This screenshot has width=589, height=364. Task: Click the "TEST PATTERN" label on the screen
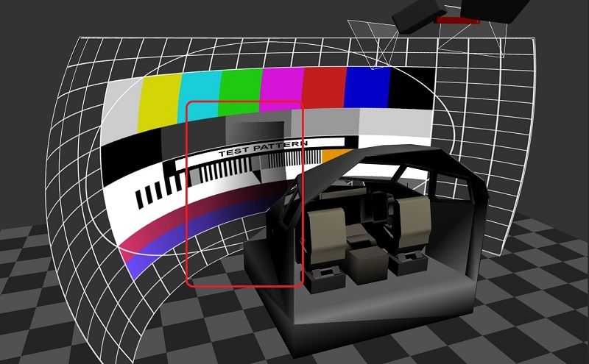(263, 149)
